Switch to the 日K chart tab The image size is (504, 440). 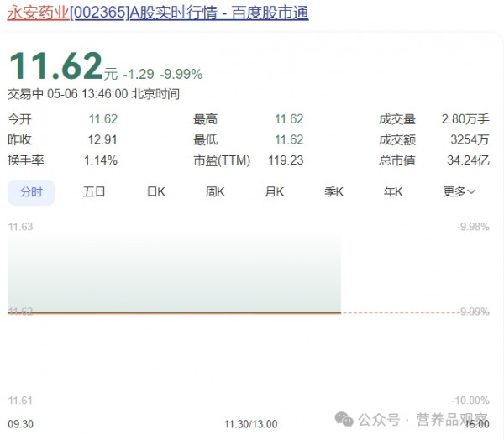(x=156, y=192)
